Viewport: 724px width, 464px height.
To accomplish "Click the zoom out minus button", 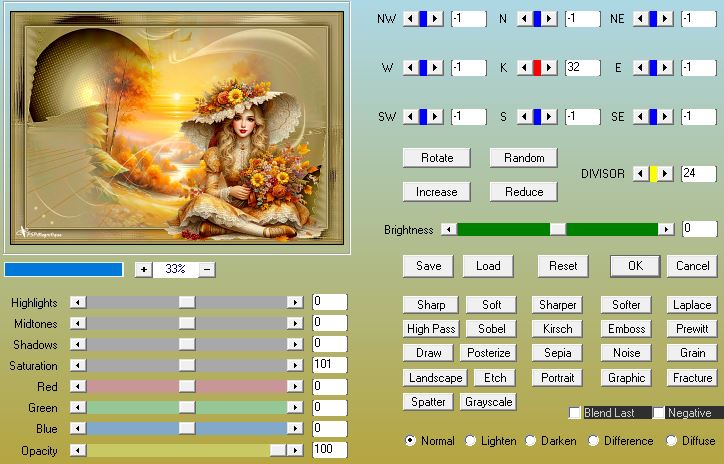I will (207, 269).
